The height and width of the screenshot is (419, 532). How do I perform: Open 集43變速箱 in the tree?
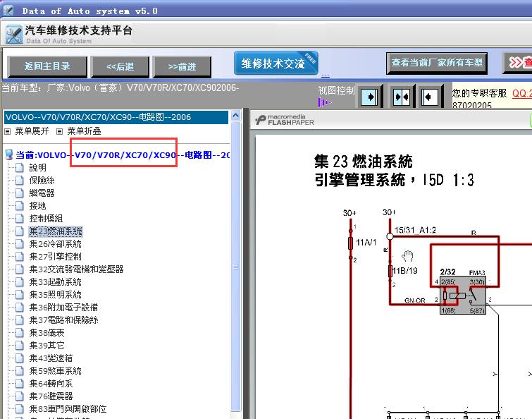pos(51,358)
